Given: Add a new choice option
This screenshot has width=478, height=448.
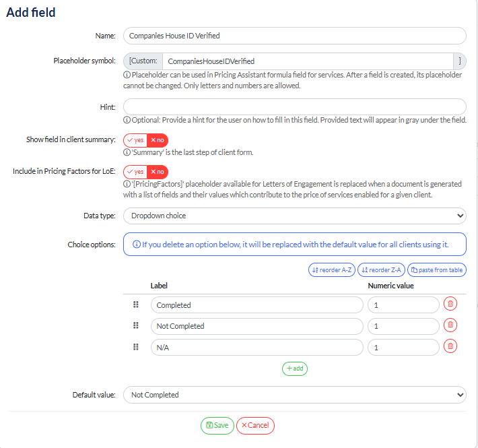Looking at the screenshot, I should pos(295,369).
